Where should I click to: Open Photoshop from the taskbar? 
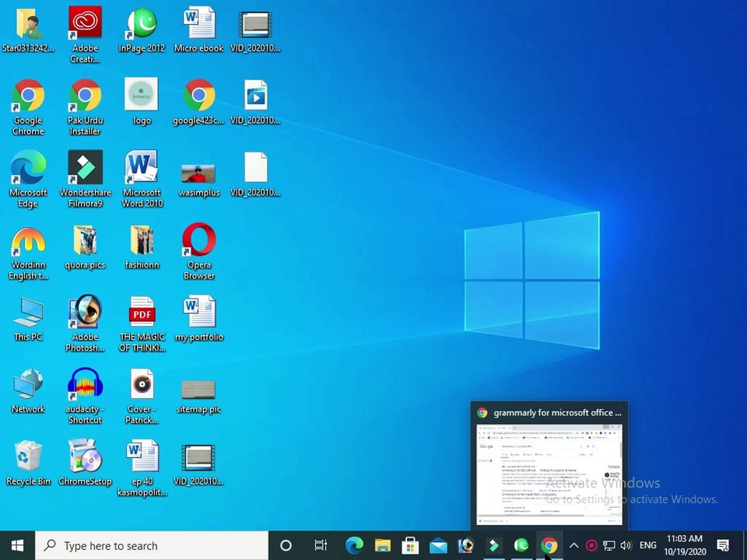(466, 546)
